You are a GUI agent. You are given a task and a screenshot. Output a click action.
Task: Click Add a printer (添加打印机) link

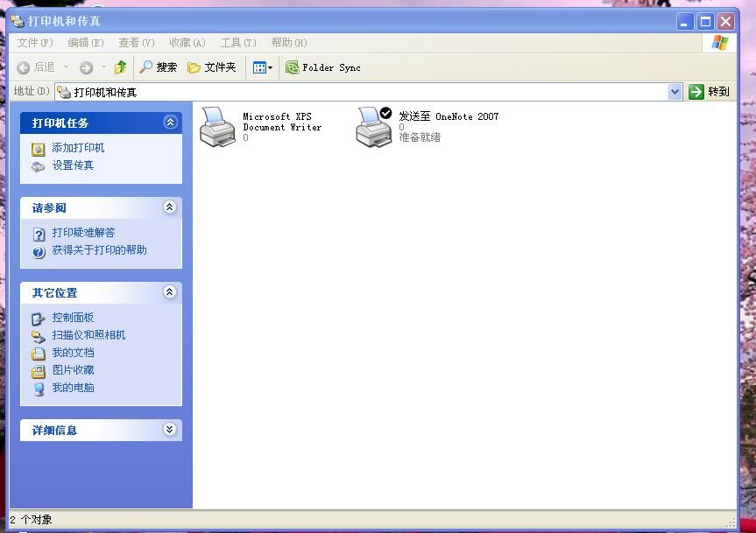pos(78,148)
